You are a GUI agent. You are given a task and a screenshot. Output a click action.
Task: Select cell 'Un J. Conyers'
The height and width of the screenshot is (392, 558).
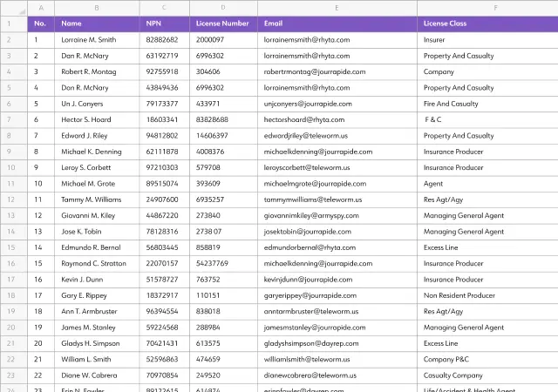97,104
